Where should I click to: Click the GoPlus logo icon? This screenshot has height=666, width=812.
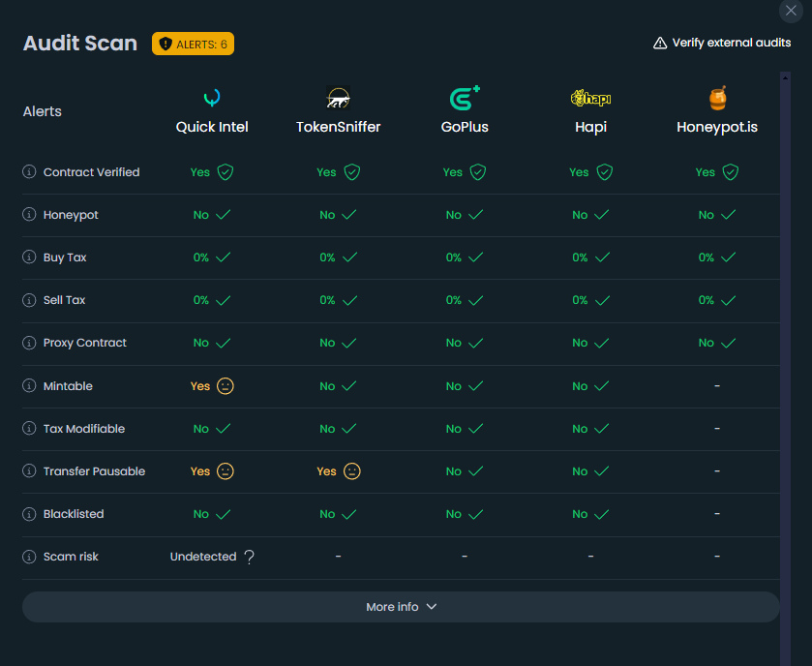465,98
